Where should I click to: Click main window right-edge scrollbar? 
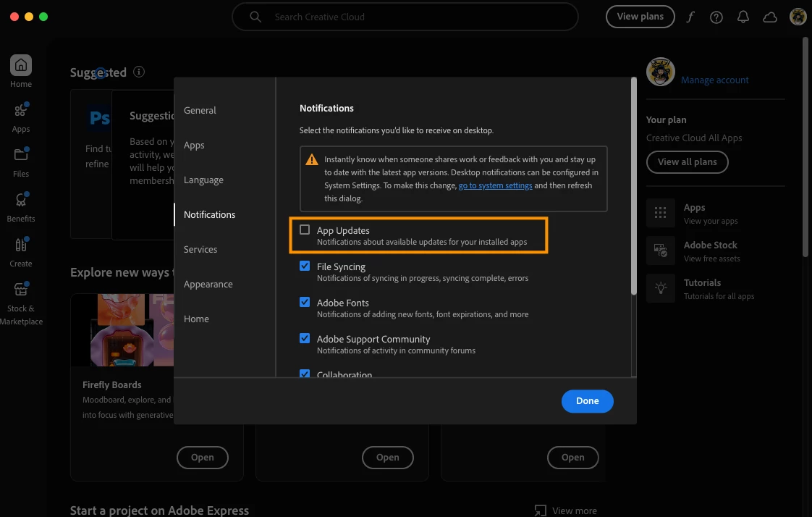coord(805,146)
